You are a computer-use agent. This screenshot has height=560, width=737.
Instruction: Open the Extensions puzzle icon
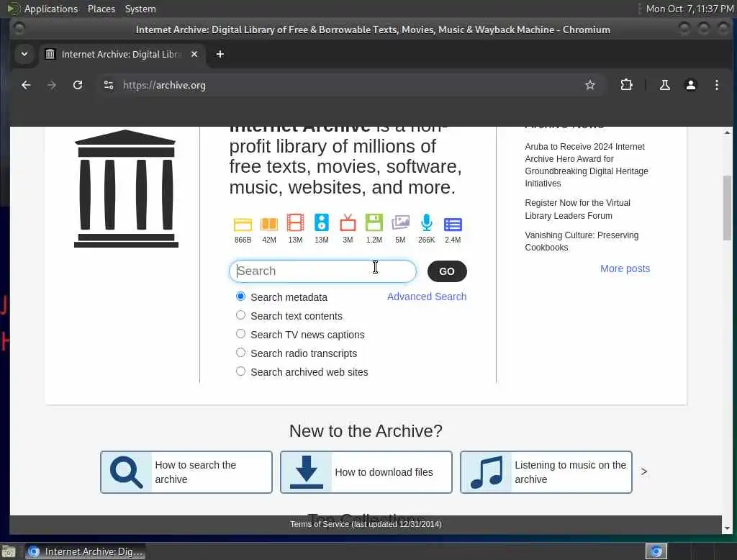(626, 85)
